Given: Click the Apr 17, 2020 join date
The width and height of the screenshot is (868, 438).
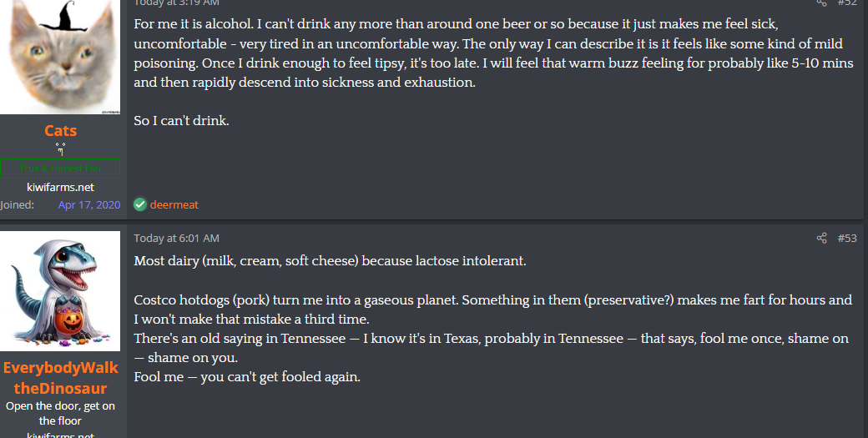Looking at the screenshot, I should (89, 204).
